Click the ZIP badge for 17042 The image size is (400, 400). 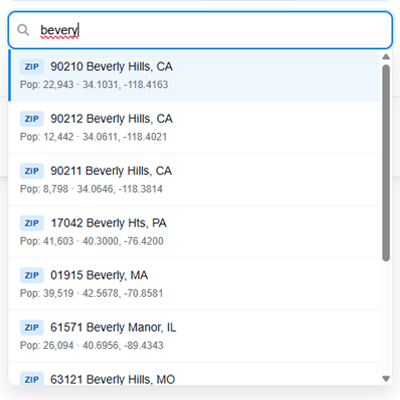(x=32, y=223)
